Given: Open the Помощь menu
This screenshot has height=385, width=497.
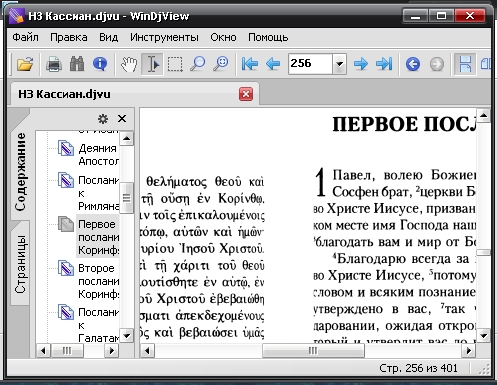Looking at the screenshot, I should click(x=268, y=37).
